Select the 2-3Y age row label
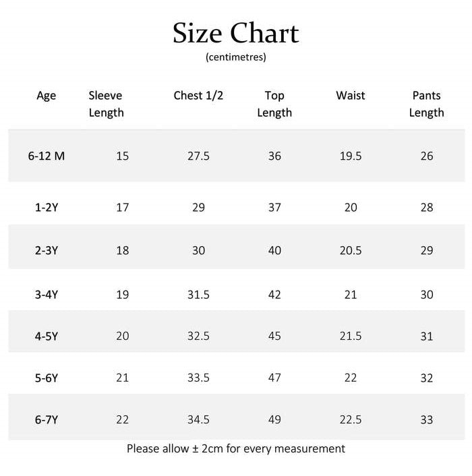Viewport: 472px width, 476px height. pos(47,251)
